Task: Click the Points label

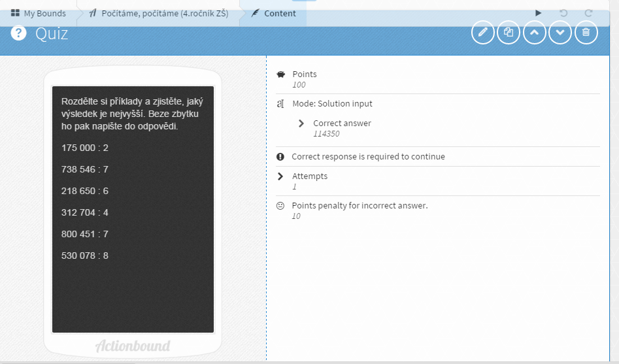Action: coord(305,74)
